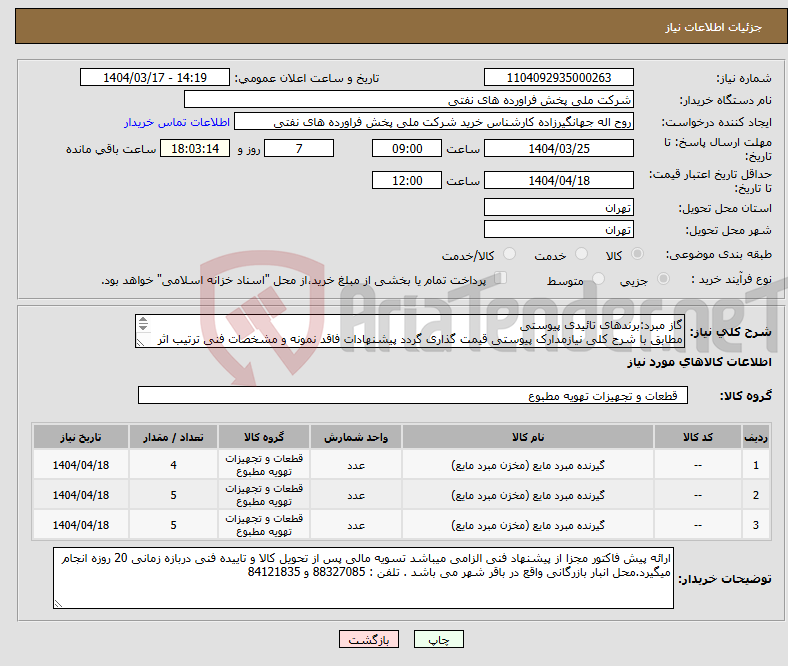The height and width of the screenshot is (666, 788).
Task: Select the کالا/خدمت radio button
Action: click(x=509, y=254)
